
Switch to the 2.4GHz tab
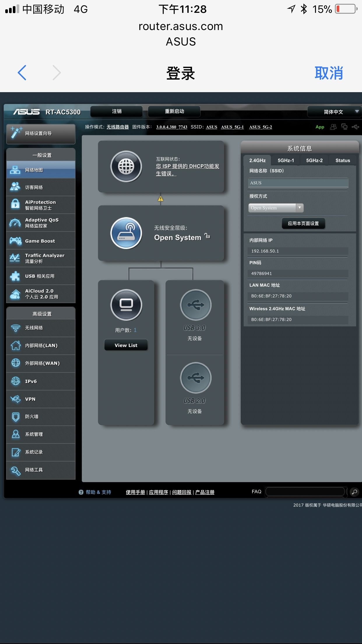click(257, 160)
